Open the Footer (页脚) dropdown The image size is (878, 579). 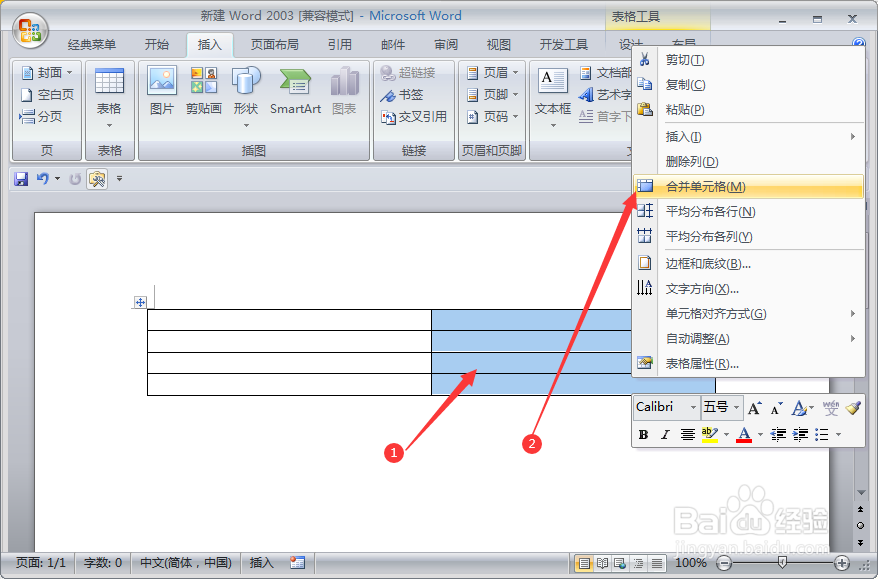[492, 95]
